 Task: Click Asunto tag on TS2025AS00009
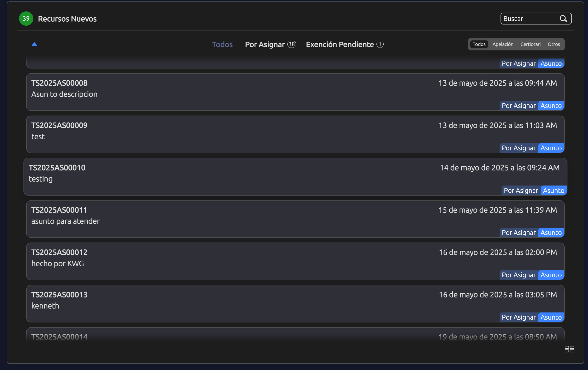[551, 148]
